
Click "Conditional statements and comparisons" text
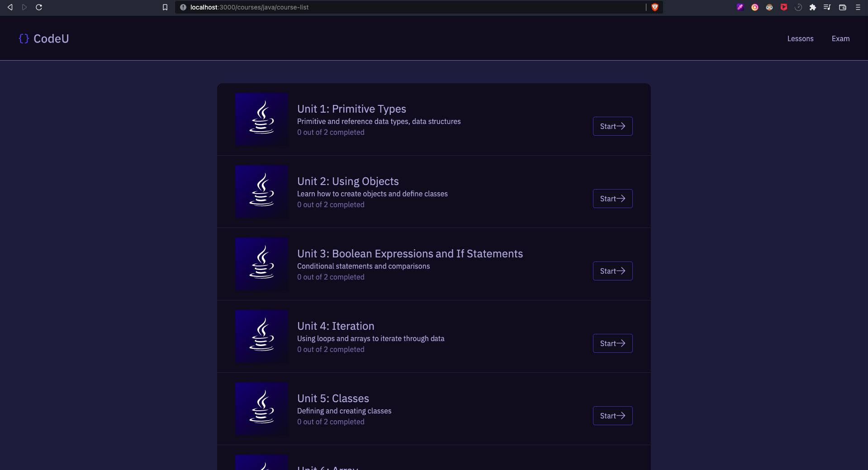click(363, 266)
